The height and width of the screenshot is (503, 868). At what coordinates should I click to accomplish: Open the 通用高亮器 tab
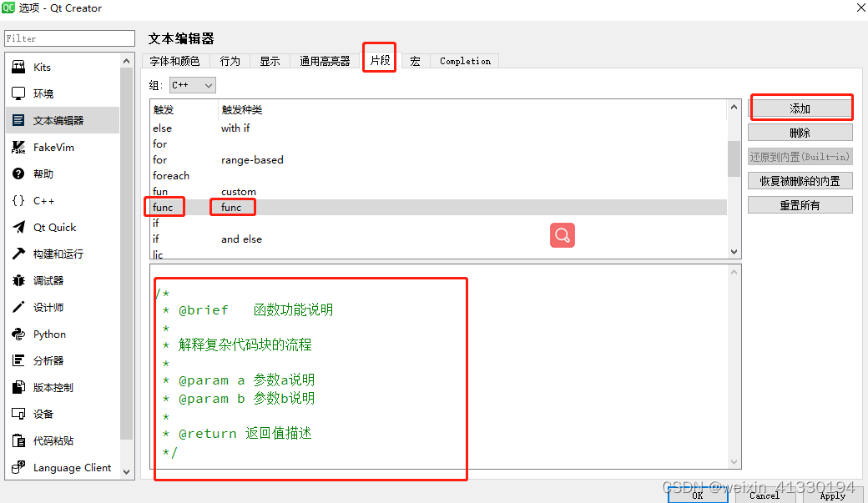coord(325,61)
